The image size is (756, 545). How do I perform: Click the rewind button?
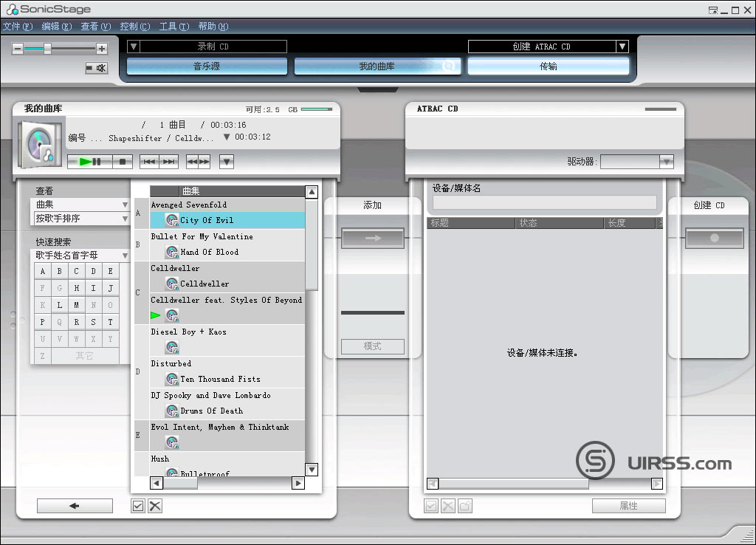192,162
